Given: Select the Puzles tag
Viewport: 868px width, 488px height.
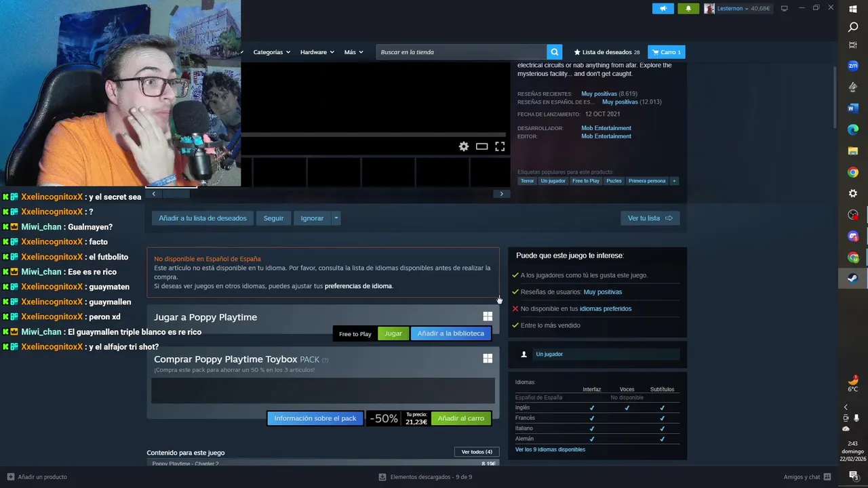Looking at the screenshot, I should coord(614,181).
